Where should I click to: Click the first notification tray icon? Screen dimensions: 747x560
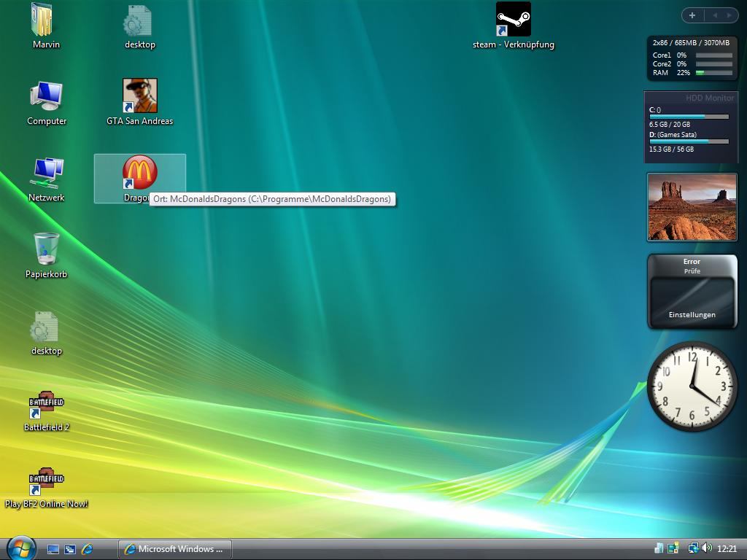coord(659,548)
